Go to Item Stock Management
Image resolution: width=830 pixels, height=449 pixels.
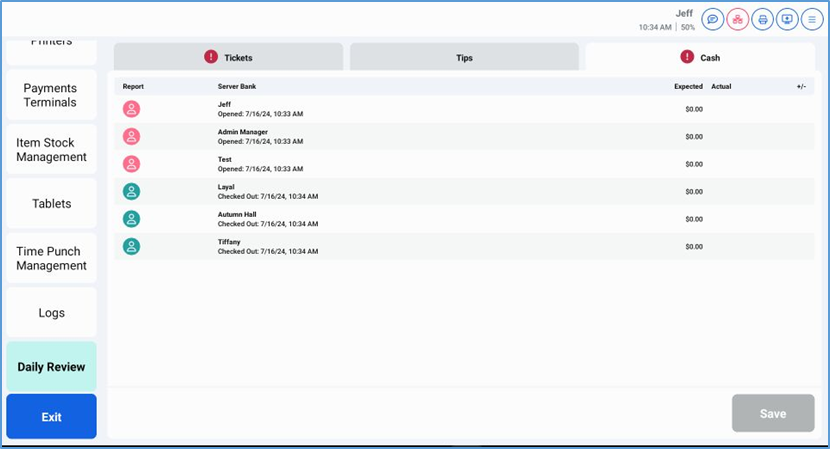click(51, 150)
